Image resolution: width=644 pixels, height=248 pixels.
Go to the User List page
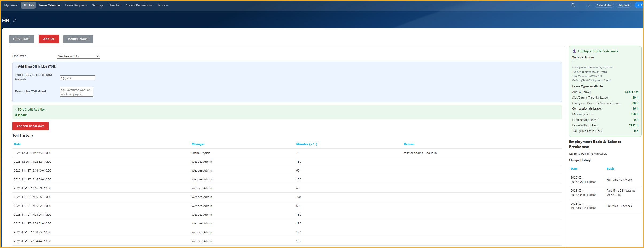[114, 5]
